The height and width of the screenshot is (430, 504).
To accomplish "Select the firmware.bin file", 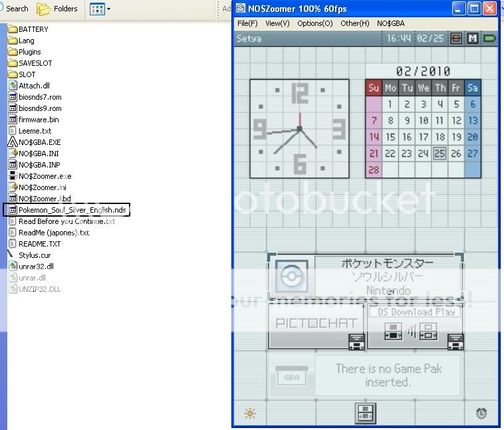I will [34, 120].
